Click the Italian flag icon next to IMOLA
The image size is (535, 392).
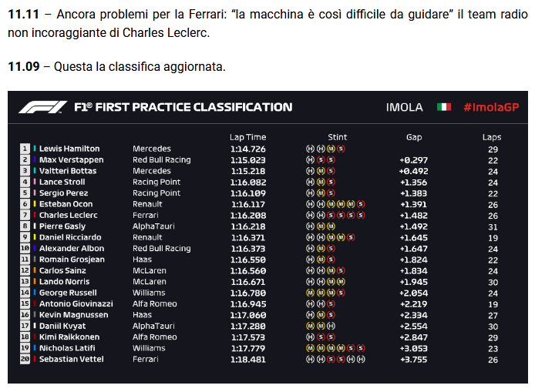click(x=443, y=107)
